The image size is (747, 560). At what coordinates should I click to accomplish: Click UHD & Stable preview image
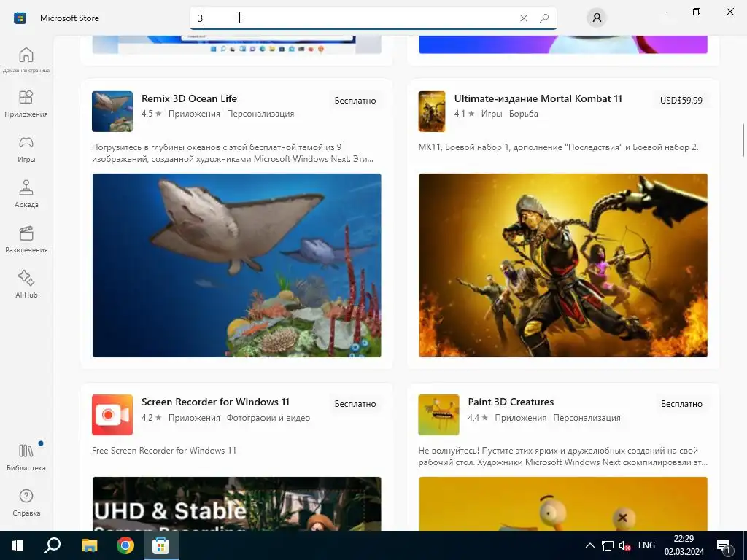(x=237, y=504)
